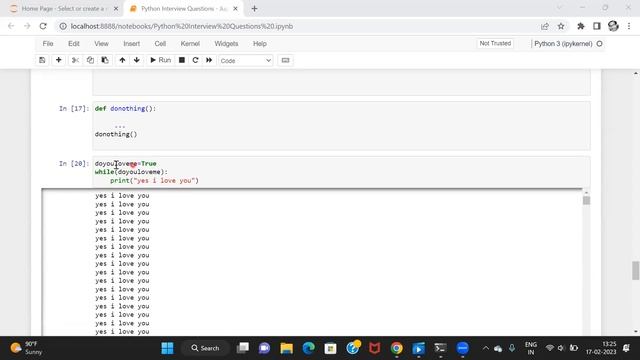Run the selected cell
This screenshot has height=360, width=640.
click(160, 60)
